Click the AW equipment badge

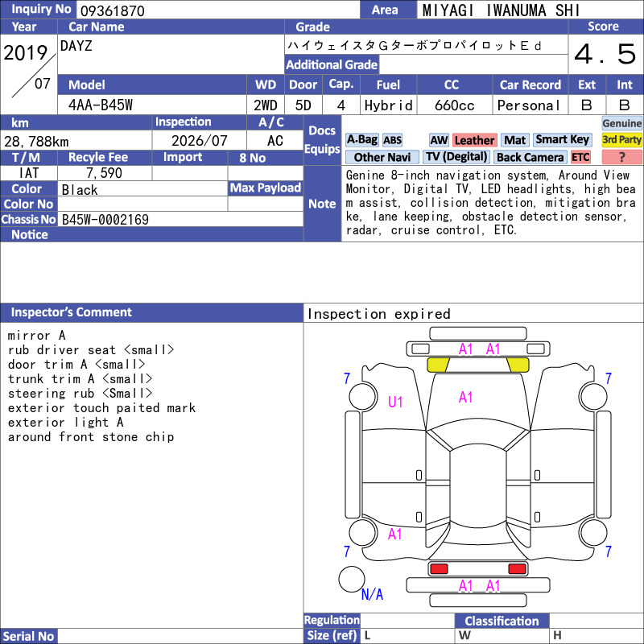439,140
